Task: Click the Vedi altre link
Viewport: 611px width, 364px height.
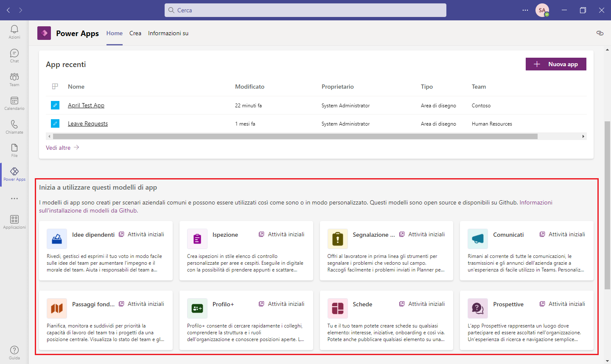Action: pos(62,148)
